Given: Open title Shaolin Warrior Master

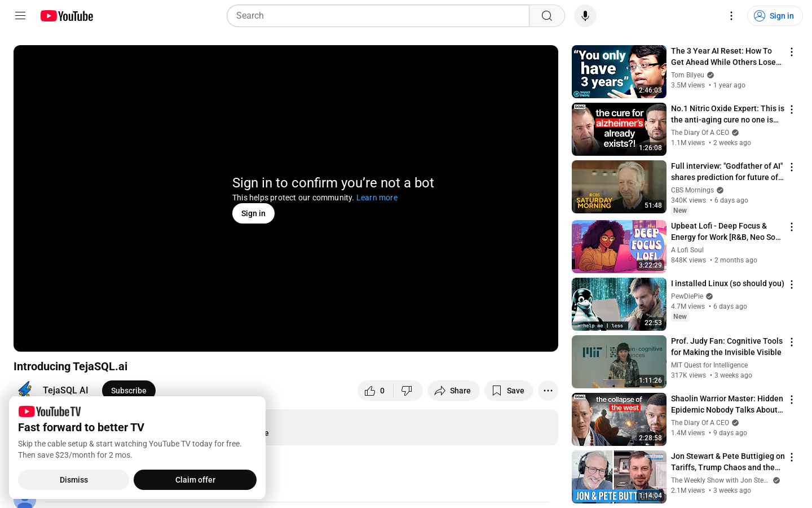Looking at the screenshot, I should tap(727, 404).
